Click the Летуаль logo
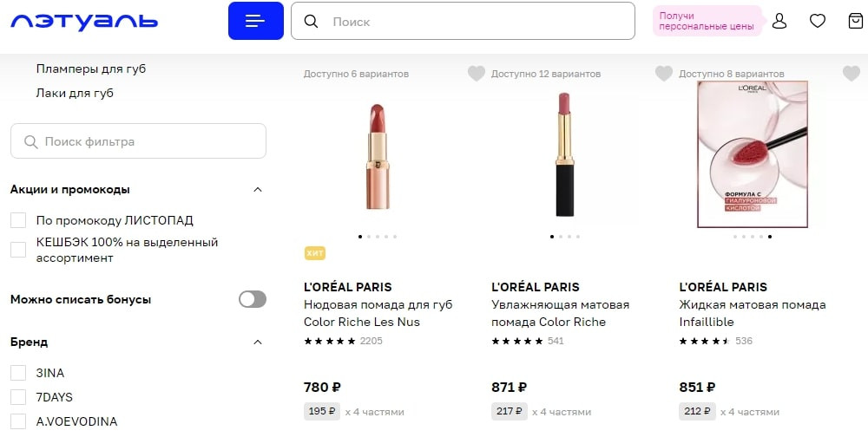The image size is (868, 437). coord(84,21)
